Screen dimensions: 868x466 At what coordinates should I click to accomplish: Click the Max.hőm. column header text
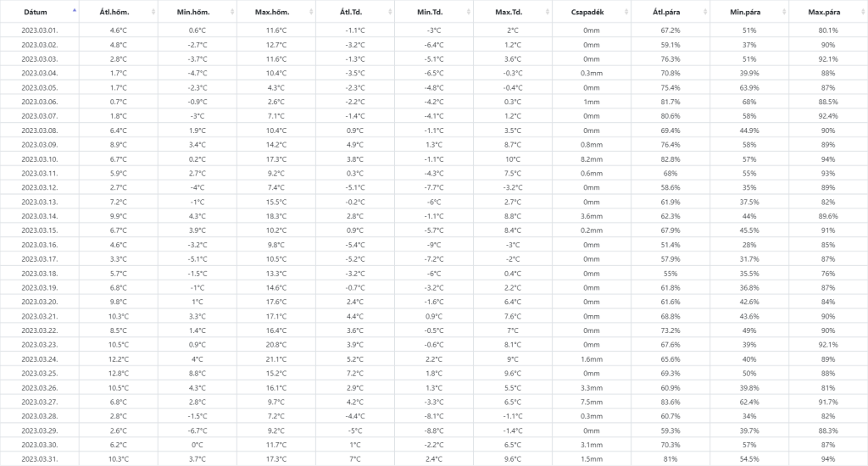pyautogui.click(x=271, y=12)
